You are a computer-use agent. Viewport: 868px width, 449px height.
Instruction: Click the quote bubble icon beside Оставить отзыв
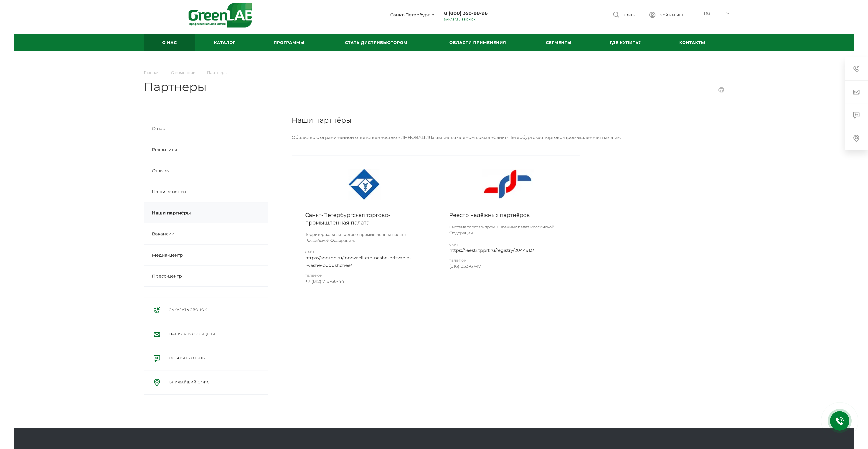(157, 358)
